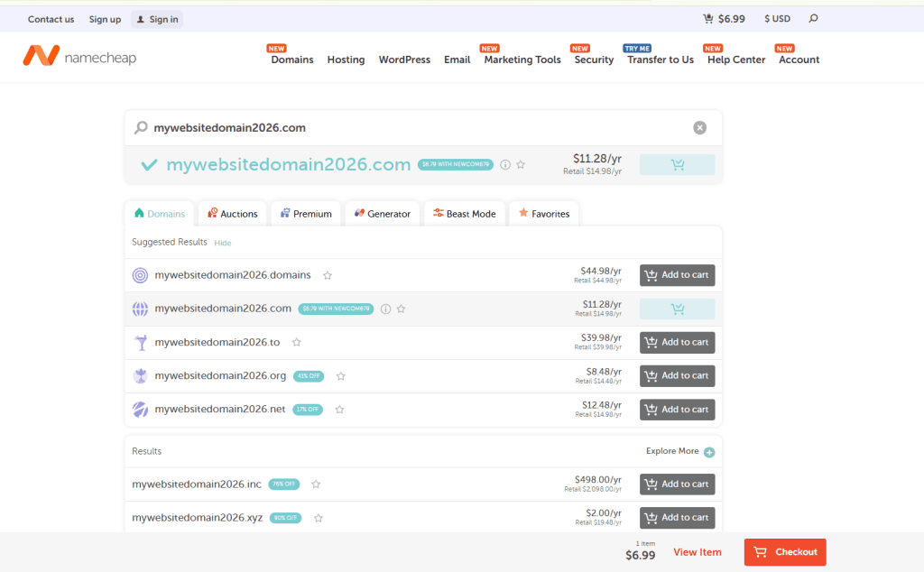Image resolution: width=924 pixels, height=572 pixels.
Task: Hide the Suggested Results section
Action: coord(223,243)
